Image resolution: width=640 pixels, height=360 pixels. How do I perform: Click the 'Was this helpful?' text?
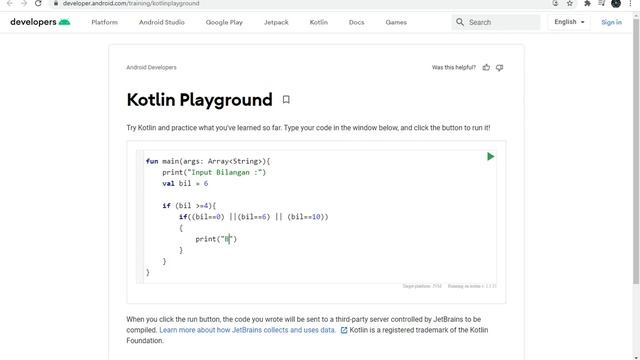pyautogui.click(x=454, y=67)
